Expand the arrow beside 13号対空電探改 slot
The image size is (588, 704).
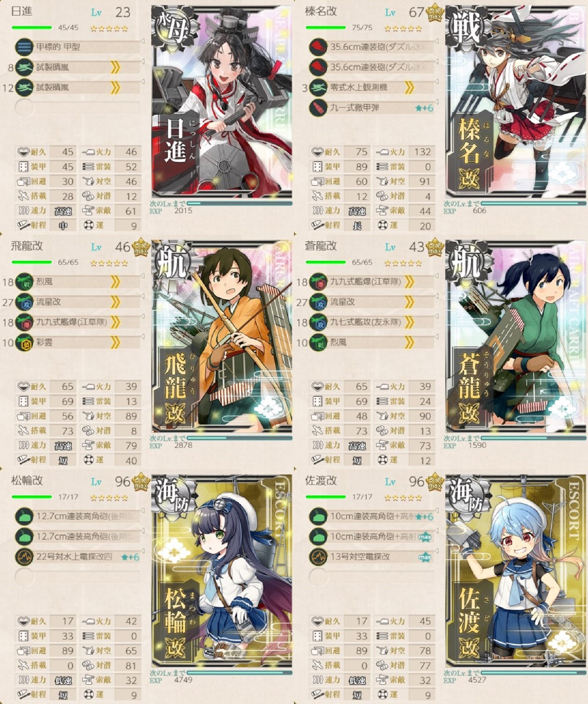point(437,551)
